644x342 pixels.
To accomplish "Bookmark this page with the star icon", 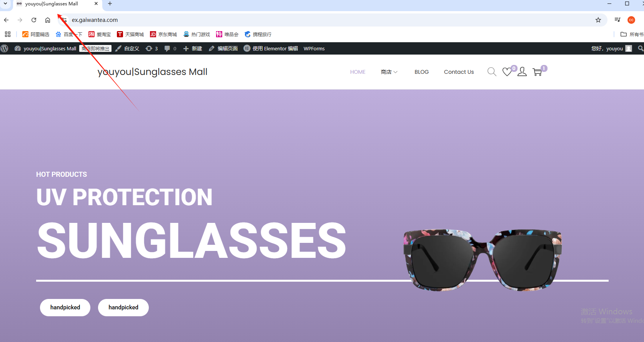I will (x=598, y=20).
